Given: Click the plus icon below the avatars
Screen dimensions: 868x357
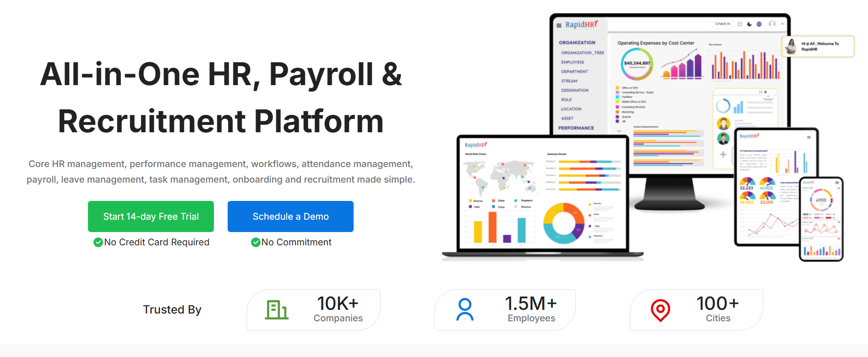Looking at the screenshot, I should click(x=723, y=154).
